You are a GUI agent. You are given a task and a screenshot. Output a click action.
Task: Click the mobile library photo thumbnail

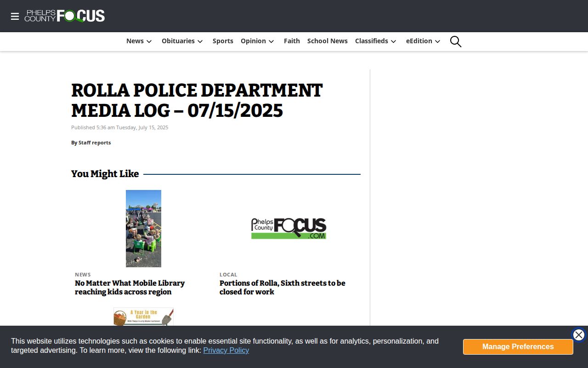click(143, 229)
